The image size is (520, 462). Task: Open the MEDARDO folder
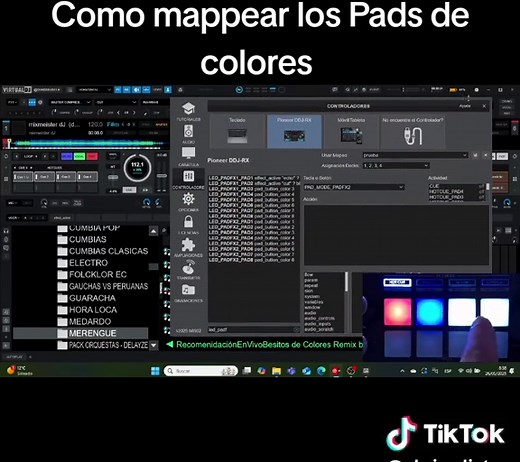(x=84, y=322)
